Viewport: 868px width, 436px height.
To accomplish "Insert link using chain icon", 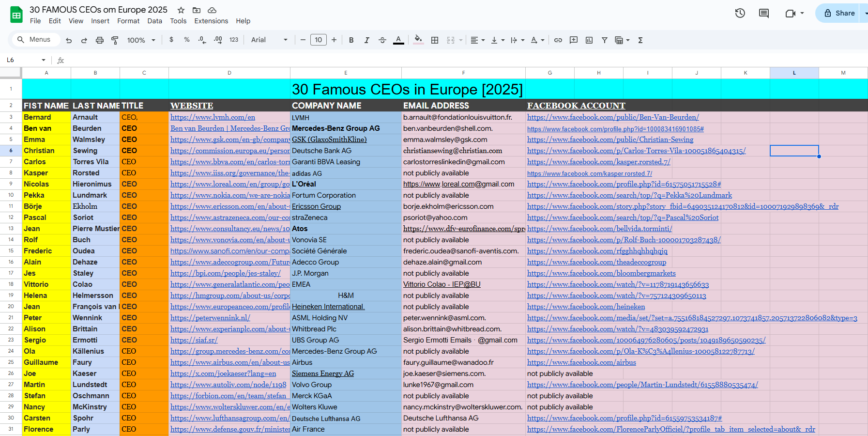I will (x=558, y=40).
